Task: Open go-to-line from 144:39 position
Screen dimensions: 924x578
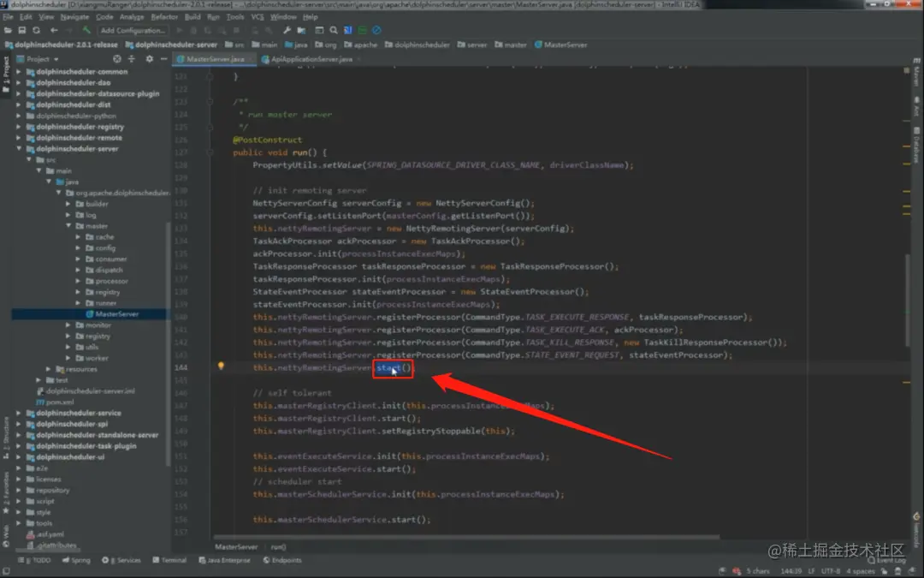Action: click(791, 571)
